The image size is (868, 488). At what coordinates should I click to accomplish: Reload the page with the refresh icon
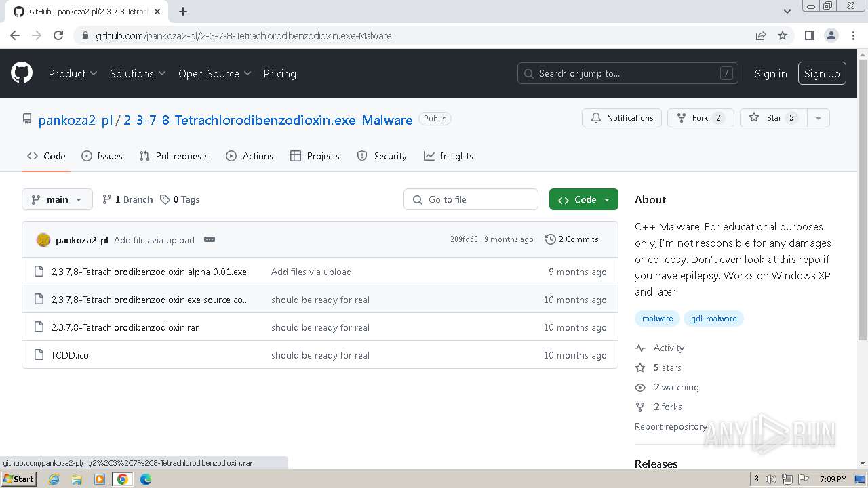[58, 35]
